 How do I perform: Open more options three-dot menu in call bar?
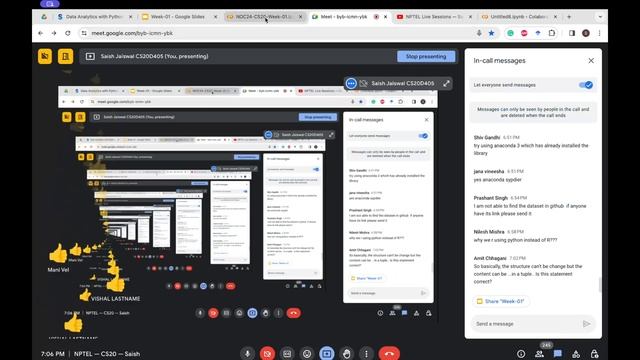pos(366,353)
